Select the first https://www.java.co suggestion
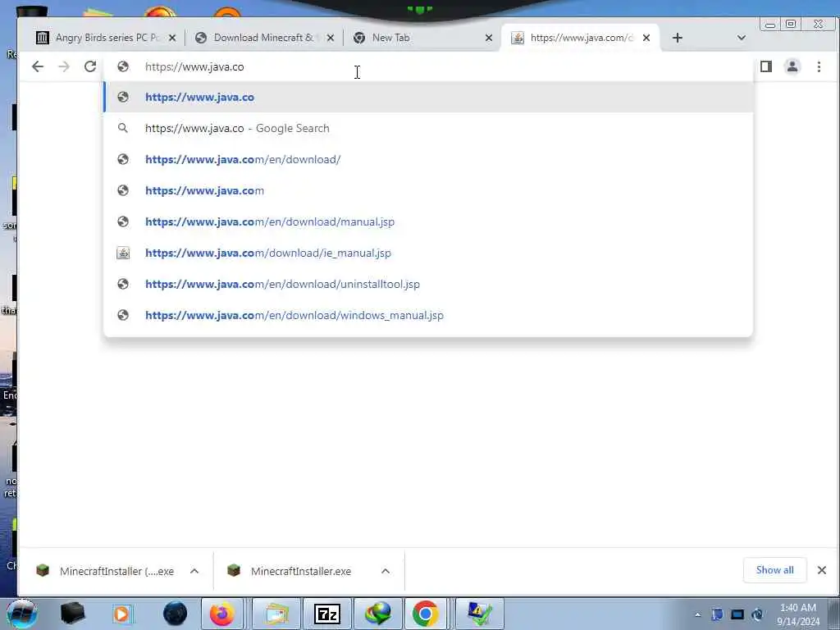Viewport: 840px width, 630px height. click(428, 97)
